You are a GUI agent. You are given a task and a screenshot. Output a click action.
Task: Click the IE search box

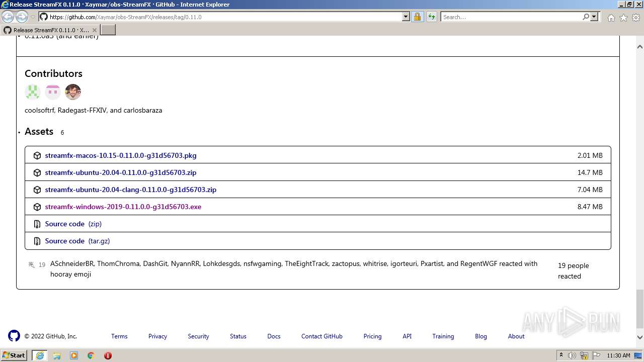[511, 17]
